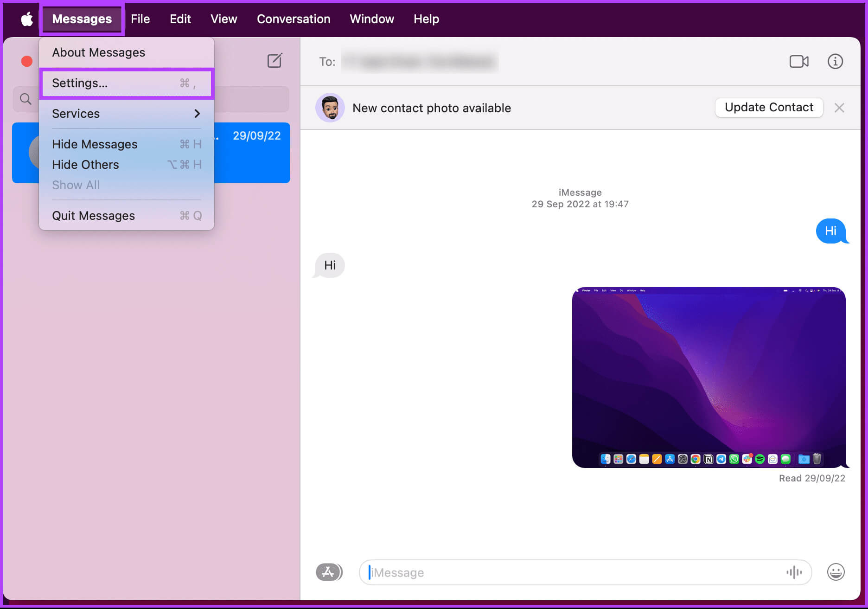The image size is (868, 609).
Task: Choose Quit Messages
Action: point(127,216)
